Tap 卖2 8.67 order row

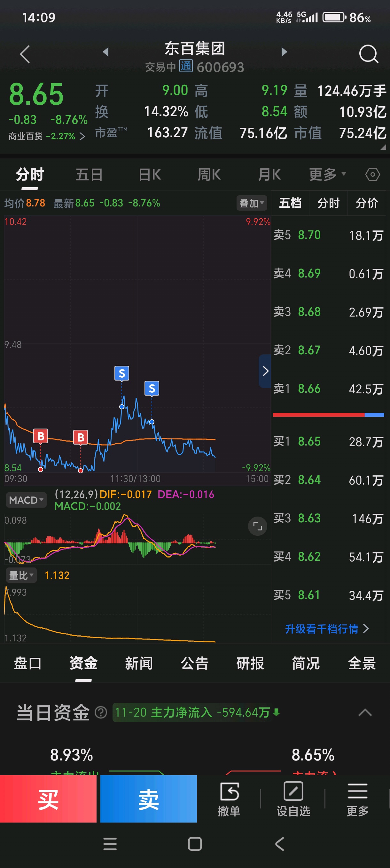tap(328, 350)
